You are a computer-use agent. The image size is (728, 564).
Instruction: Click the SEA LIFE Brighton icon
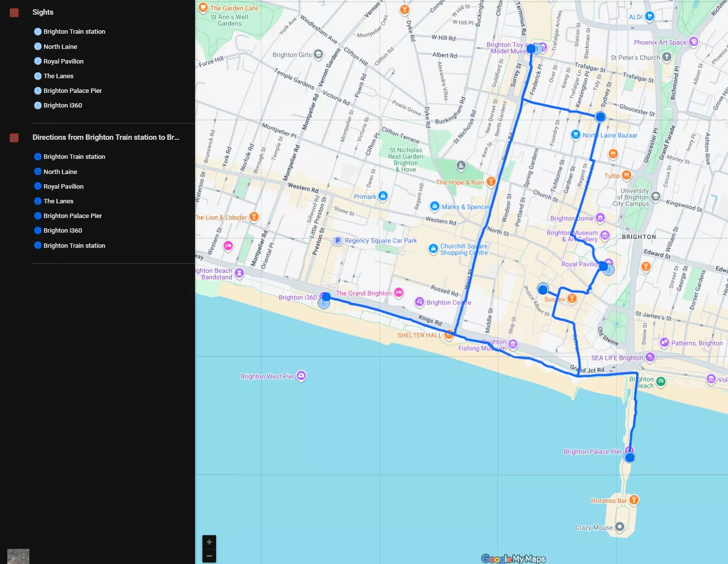[x=650, y=357]
